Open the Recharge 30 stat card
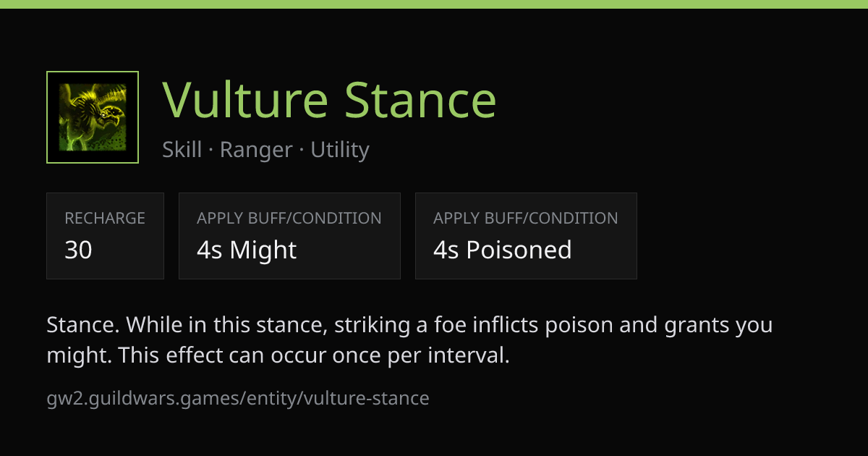 (105, 236)
